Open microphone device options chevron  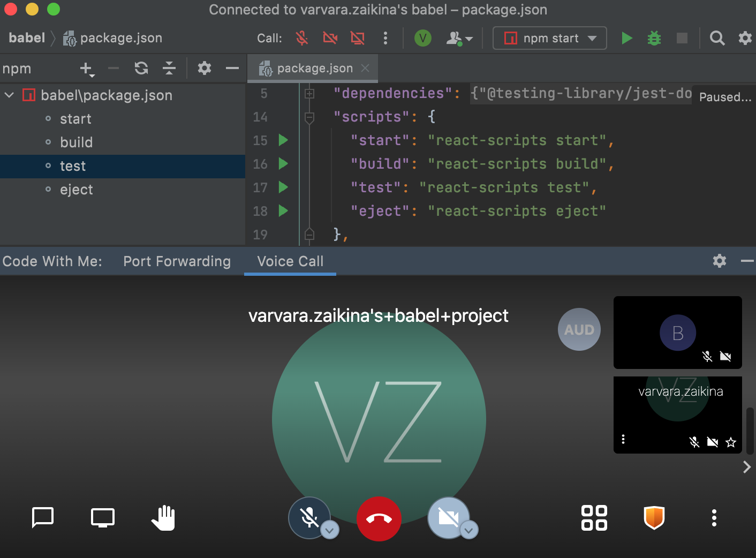click(x=330, y=530)
